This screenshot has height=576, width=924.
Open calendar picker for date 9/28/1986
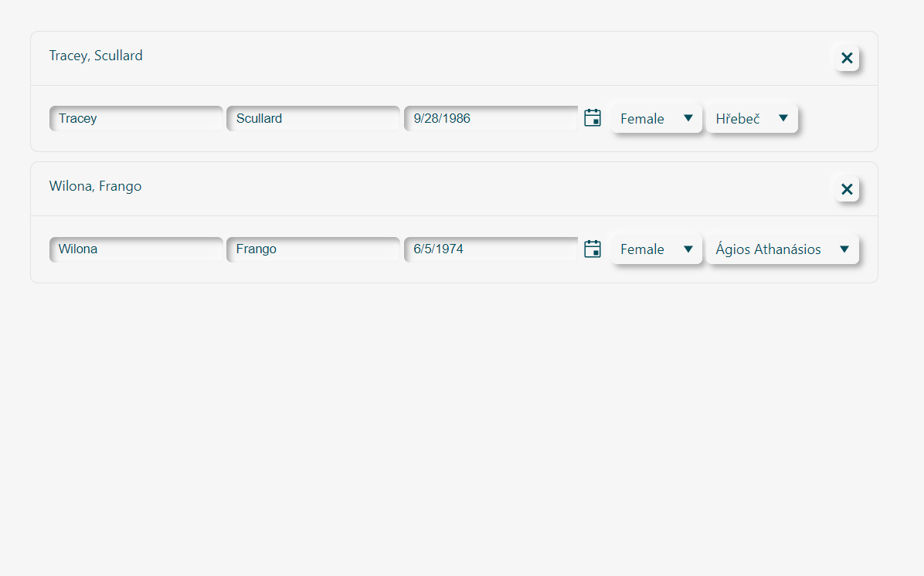point(593,118)
